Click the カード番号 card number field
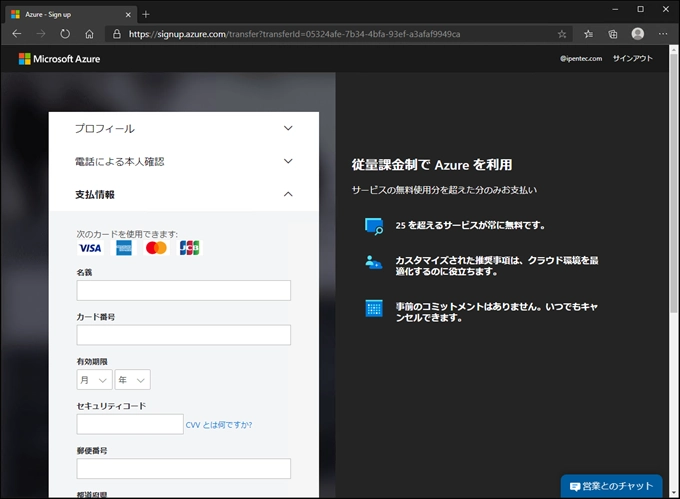Viewport: 680px width, 499px height. point(183,335)
